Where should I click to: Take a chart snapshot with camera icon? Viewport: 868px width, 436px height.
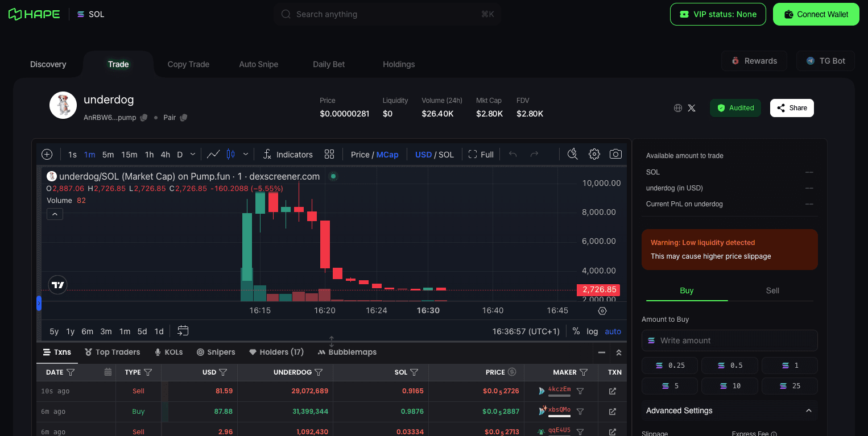(x=615, y=154)
